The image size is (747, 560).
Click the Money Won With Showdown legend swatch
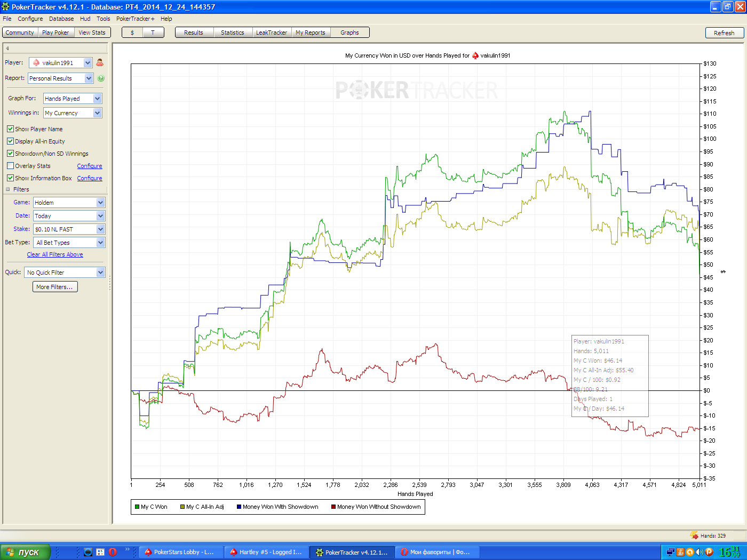[x=239, y=507]
